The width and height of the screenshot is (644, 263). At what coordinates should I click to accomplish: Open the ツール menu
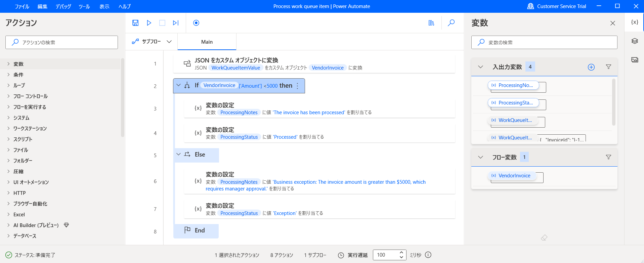pos(84,6)
